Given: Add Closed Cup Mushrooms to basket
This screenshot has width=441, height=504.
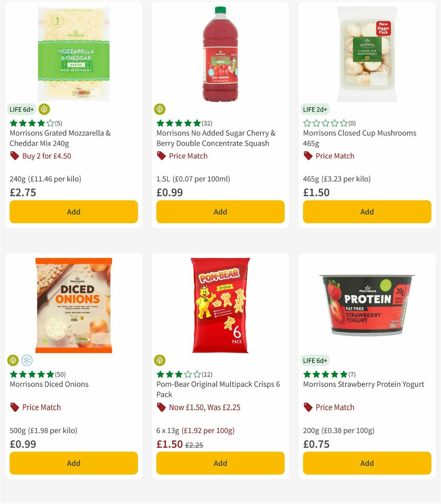Looking at the screenshot, I should click(367, 212).
